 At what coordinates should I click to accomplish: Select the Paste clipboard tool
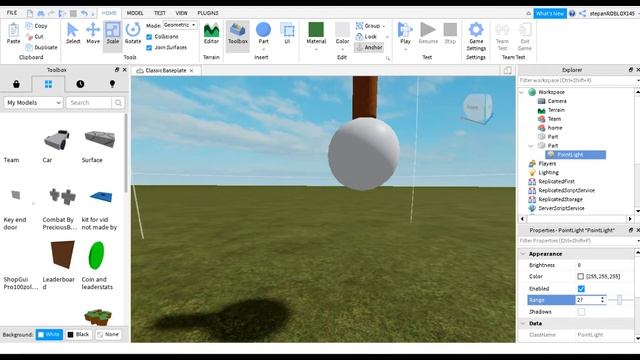pyautogui.click(x=13, y=33)
